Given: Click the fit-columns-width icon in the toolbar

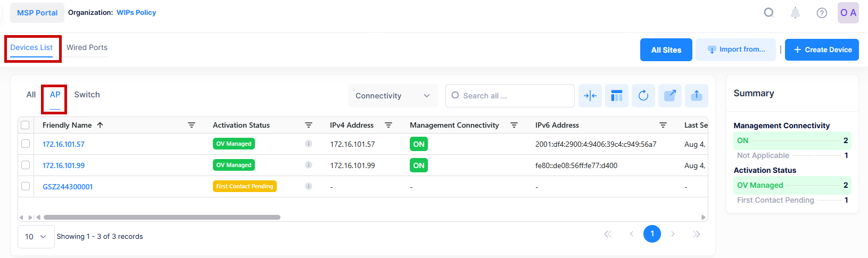Looking at the screenshot, I should [590, 96].
